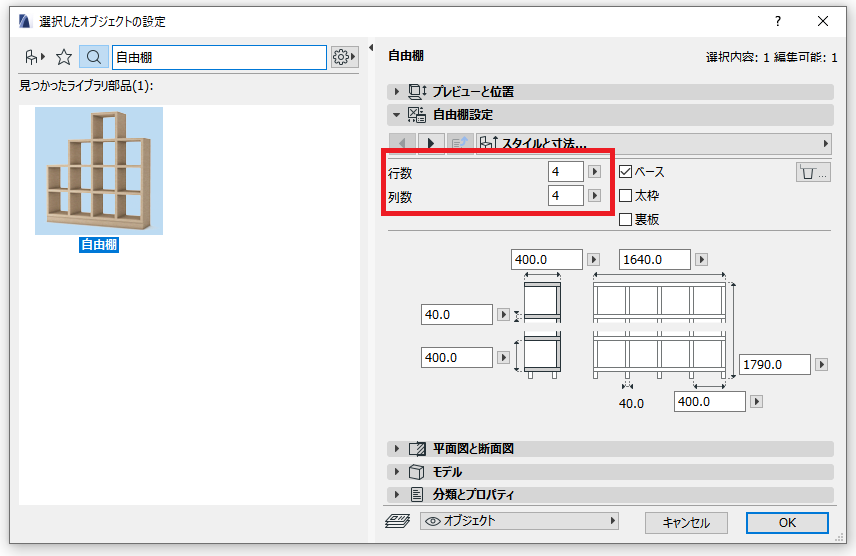The image size is (856, 556).
Task: Select the 自由棚 library thumbnail
Action: point(99,171)
